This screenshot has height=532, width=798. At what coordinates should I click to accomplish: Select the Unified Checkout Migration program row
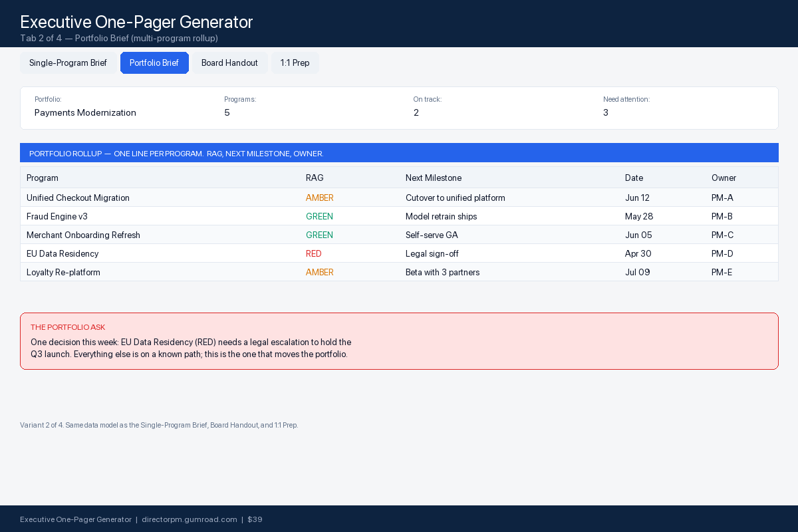tap(399, 198)
